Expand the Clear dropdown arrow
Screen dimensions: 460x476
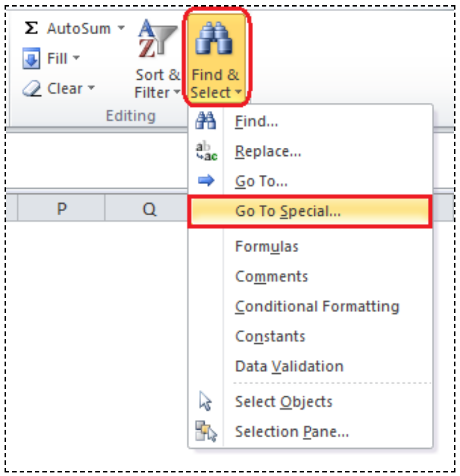click(x=91, y=89)
